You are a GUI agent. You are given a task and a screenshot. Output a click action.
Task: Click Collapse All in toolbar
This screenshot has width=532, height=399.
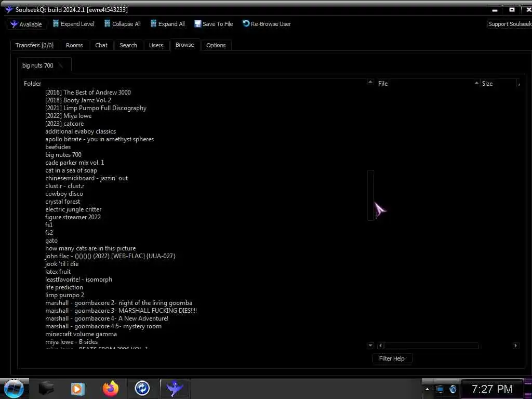tap(123, 24)
